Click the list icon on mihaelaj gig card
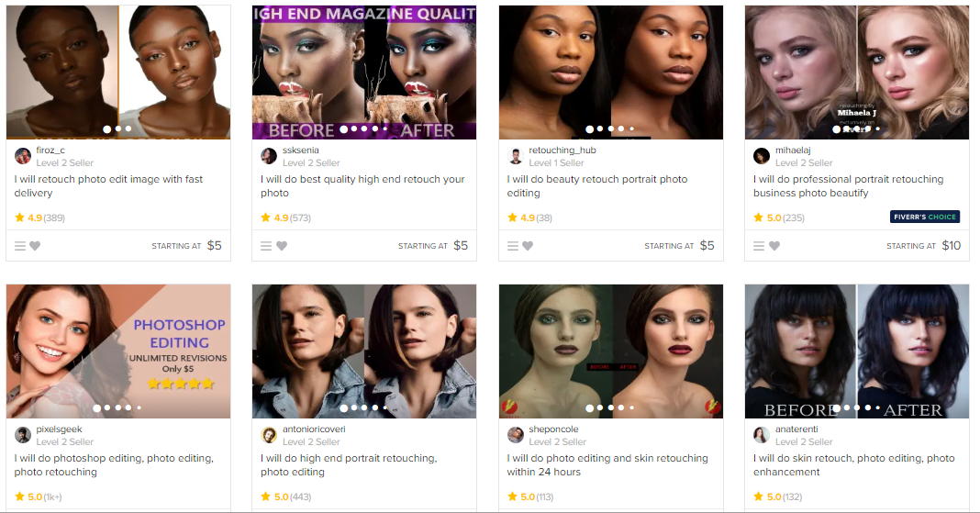The height and width of the screenshot is (513, 980). pos(759,246)
